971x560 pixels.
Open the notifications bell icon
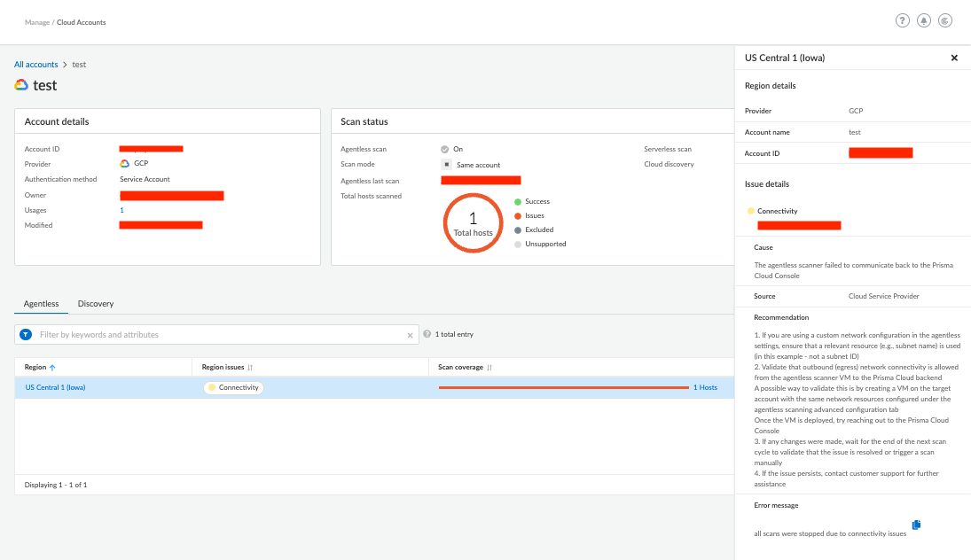924,21
